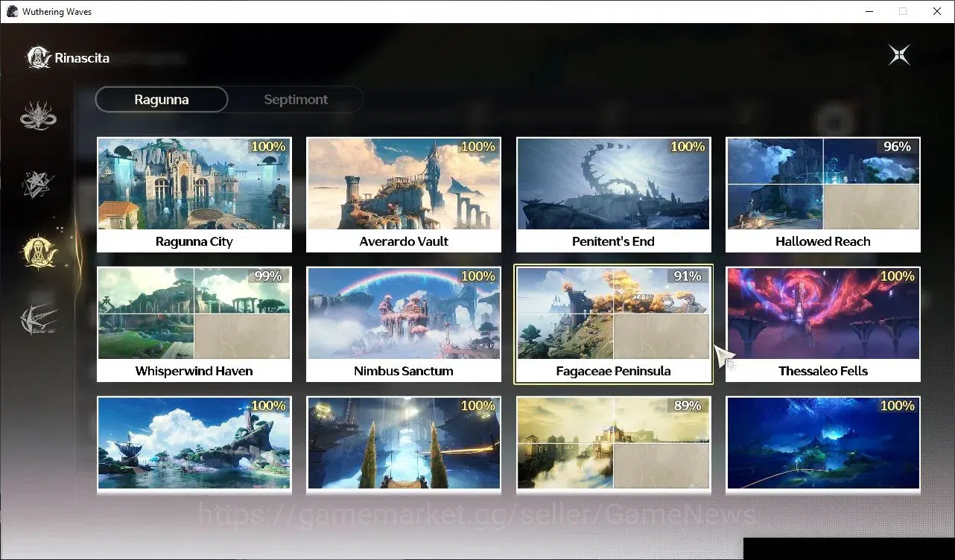Open the Averardo Vault area card
This screenshot has width=955, height=560.
click(x=404, y=194)
